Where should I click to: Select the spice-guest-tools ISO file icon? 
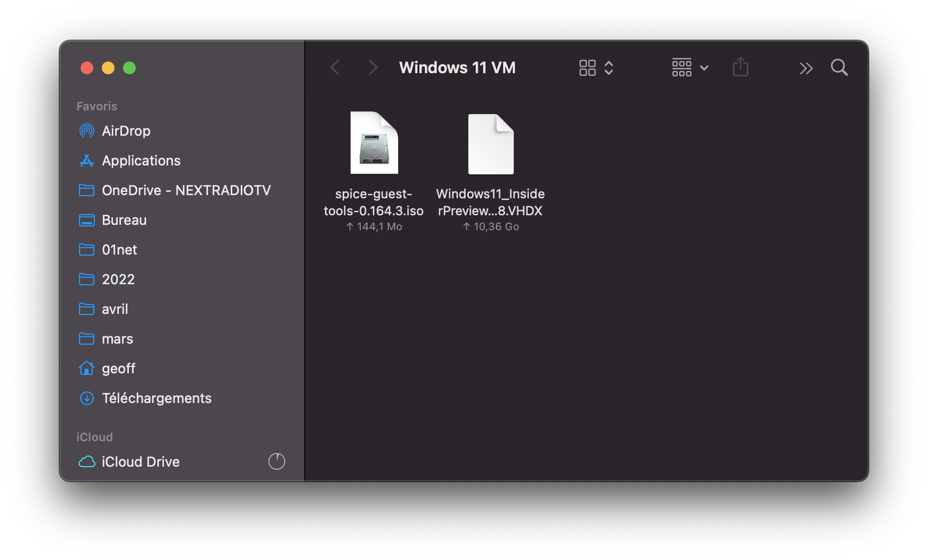coord(374,143)
